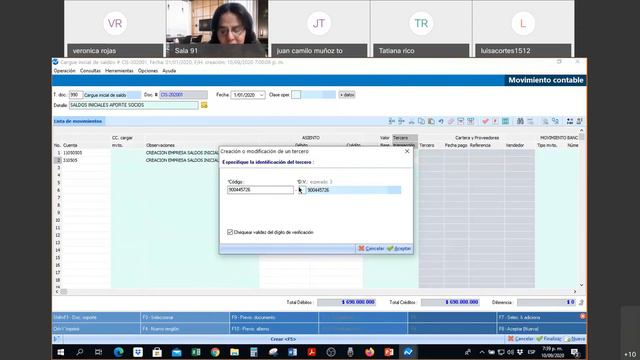
Task: Click the Total Débitos value field
Action: point(347,302)
